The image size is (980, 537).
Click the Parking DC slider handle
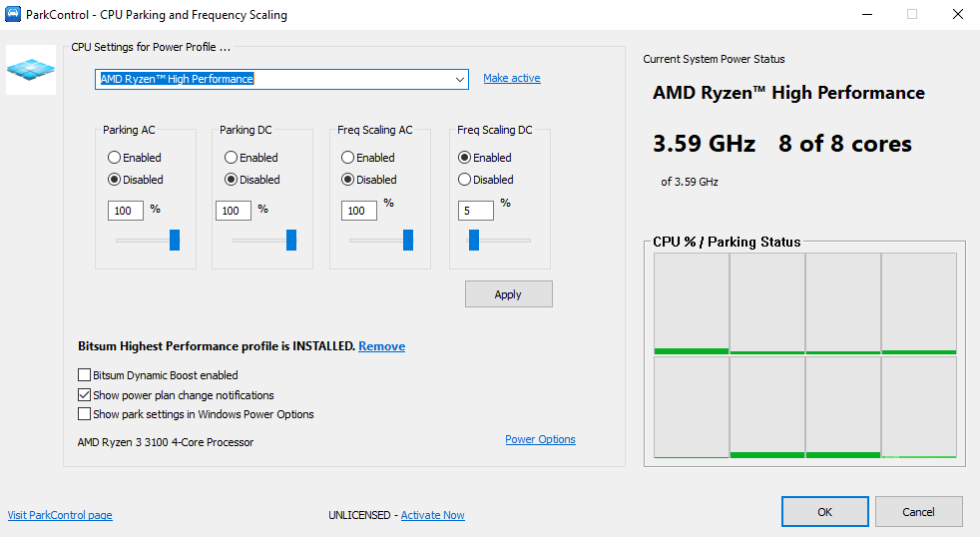click(291, 241)
